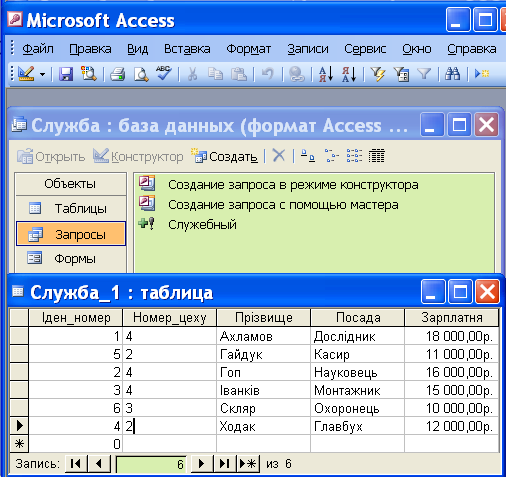506x477 pixels.
Task: Open the Вид menu
Action: pos(137,49)
